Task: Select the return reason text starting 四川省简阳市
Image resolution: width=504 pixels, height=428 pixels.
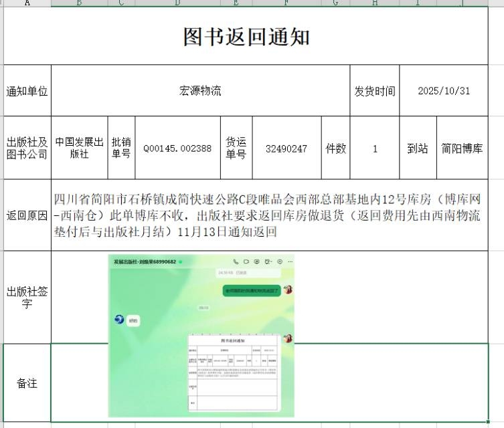Action: pos(268,215)
